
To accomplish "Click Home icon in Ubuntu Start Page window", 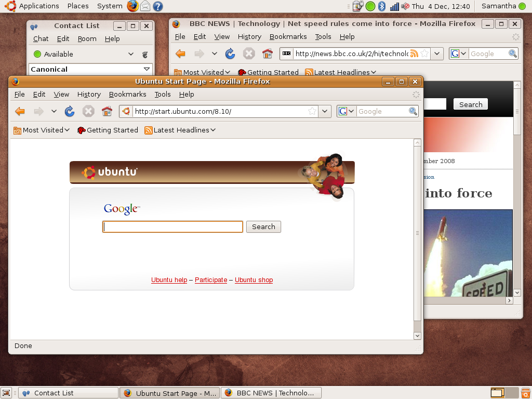I will (107, 111).
